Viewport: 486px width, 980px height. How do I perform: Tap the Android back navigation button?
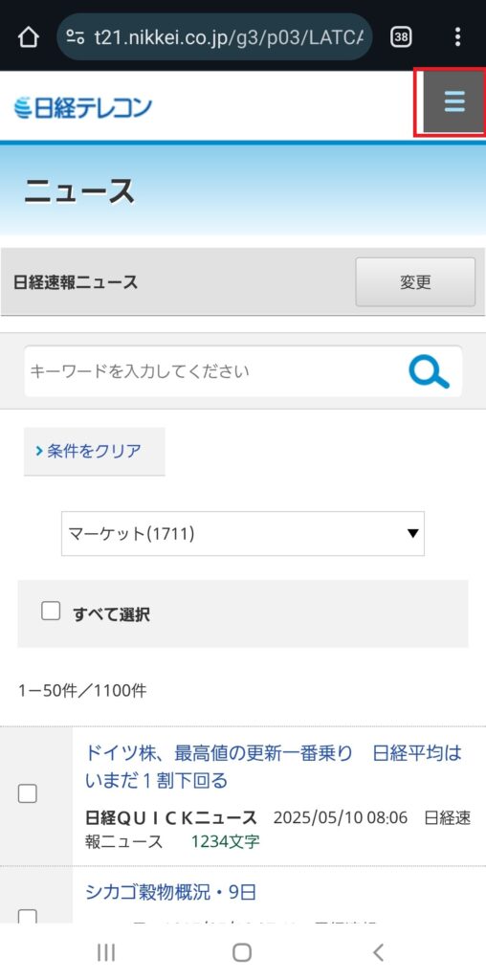378,952
